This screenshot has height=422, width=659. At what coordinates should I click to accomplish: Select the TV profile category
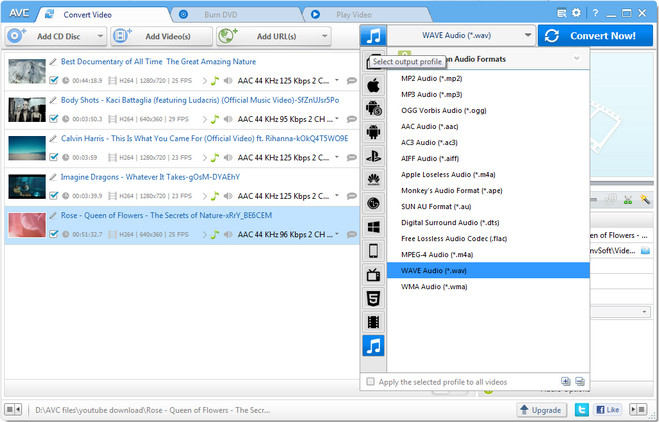tap(373, 275)
